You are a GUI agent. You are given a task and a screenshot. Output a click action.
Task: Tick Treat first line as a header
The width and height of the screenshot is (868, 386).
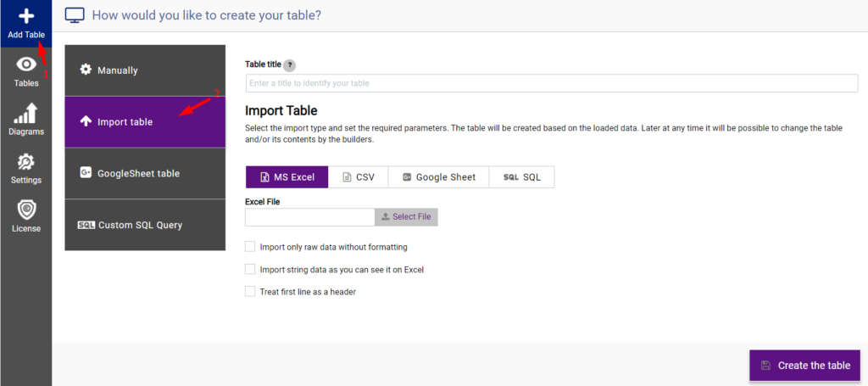click(x=250, y=291)
